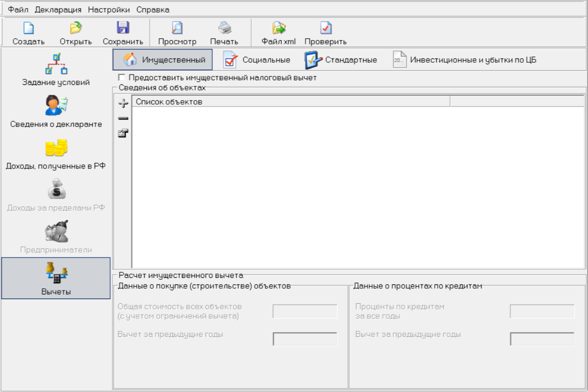The width and height of the screenshot is (588, 392).
Task: Click purchase data Вычет за предыдущие годы field
Action: [x=305, y=339]
